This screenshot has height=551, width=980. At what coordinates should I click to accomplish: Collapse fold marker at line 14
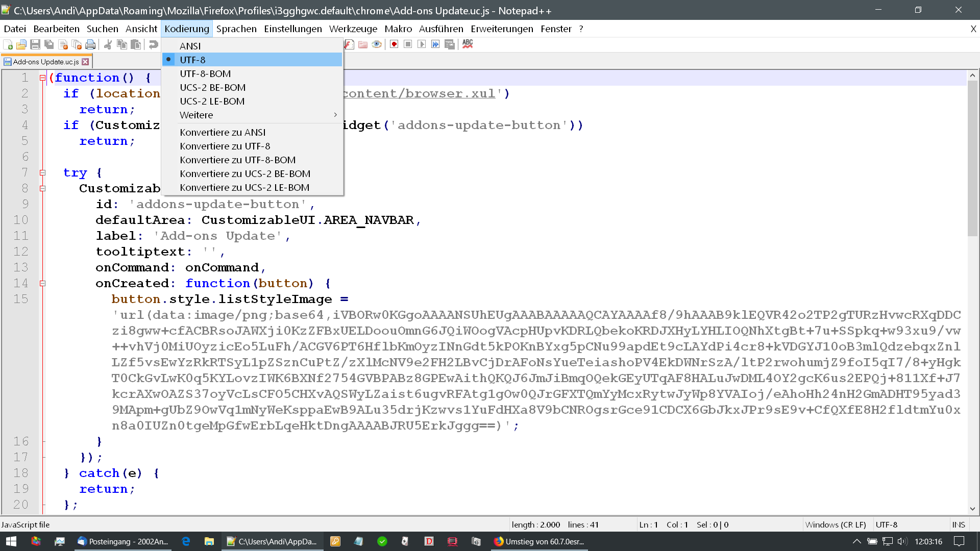click(x=43, y=284)
